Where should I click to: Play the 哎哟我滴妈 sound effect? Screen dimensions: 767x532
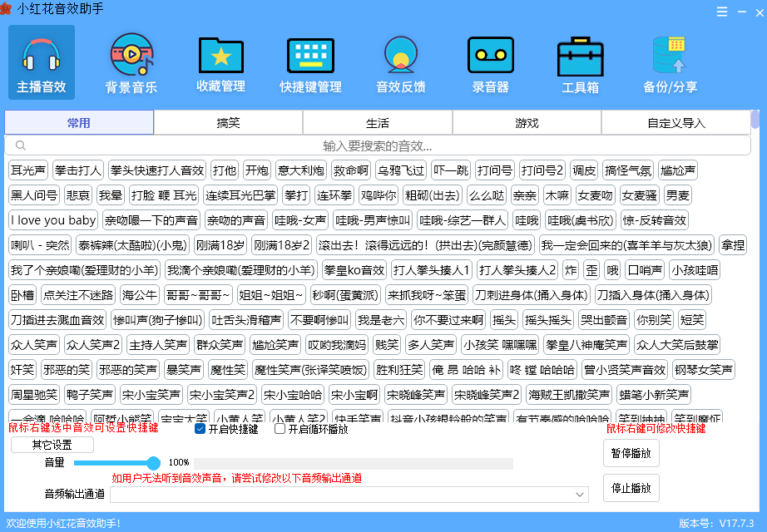pyautogui.click(x=337, y=345)
